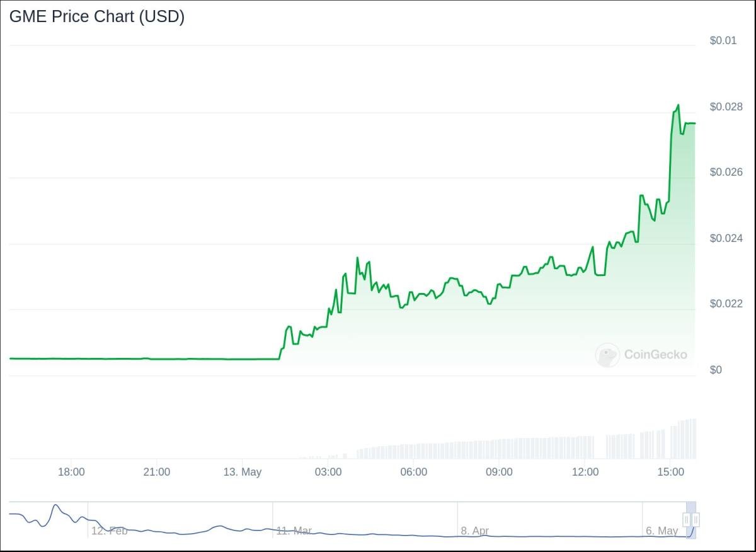
Task: Click the $0.028 price axis label
Action: tap(726, 106)
